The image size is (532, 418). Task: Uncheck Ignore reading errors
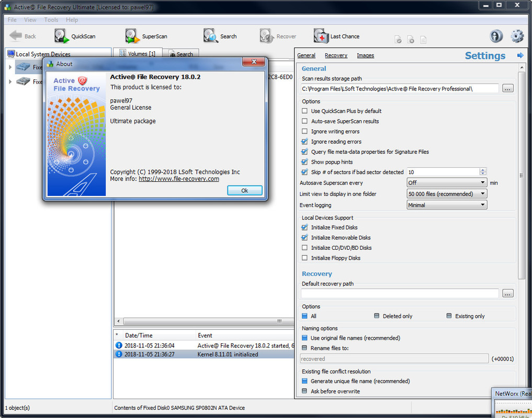[304, 142]
